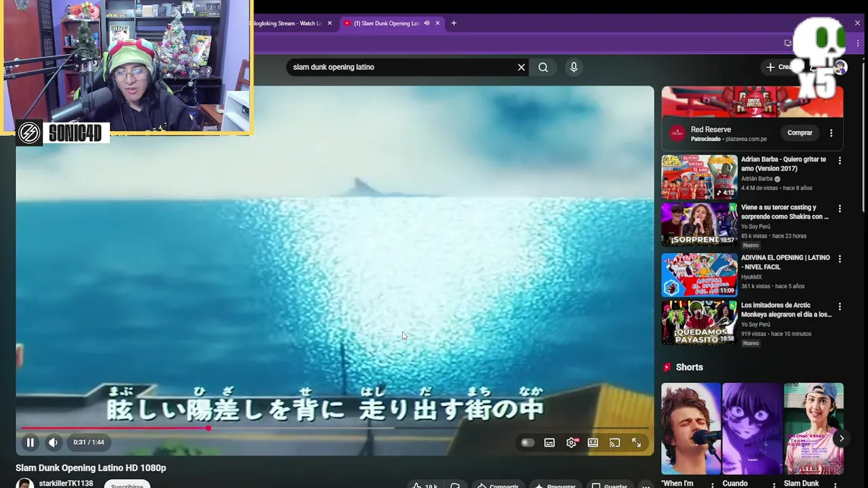Pause the Slam Dunk video
Viewport: 868px width, 488px height.
pos(30,443)
